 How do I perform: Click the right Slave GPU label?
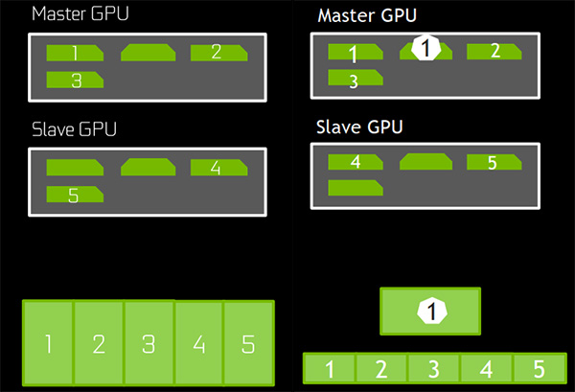tap(359, 127)
